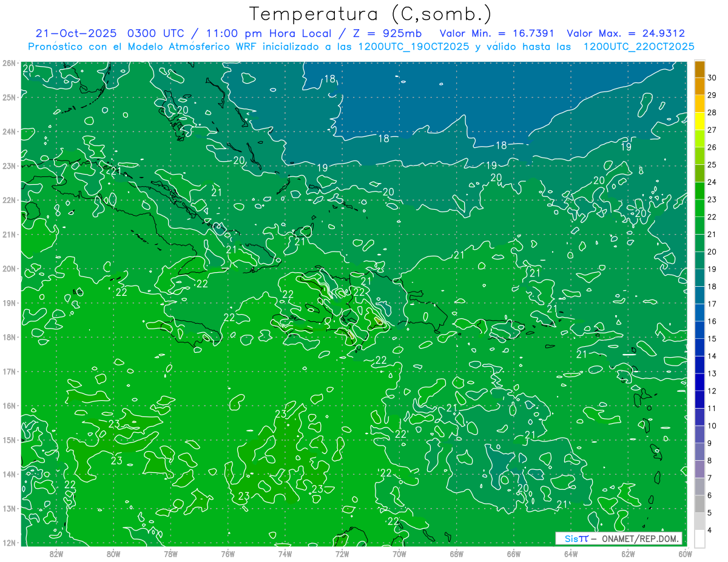Click the 26 label on the colorbar
This screenshot has height=562, width=728.
pyautogui.click(x=712, y=147)
